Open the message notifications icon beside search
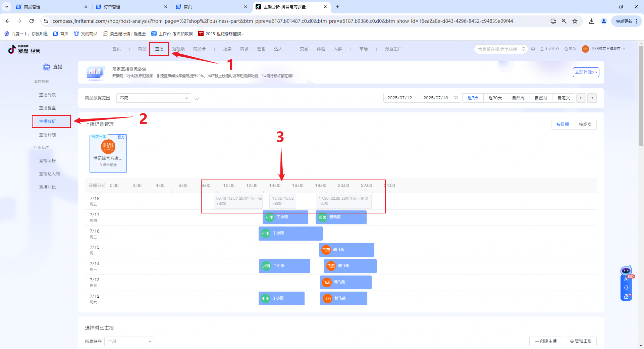The width and height of the screenshot is (644, 349). coord(533,49)
